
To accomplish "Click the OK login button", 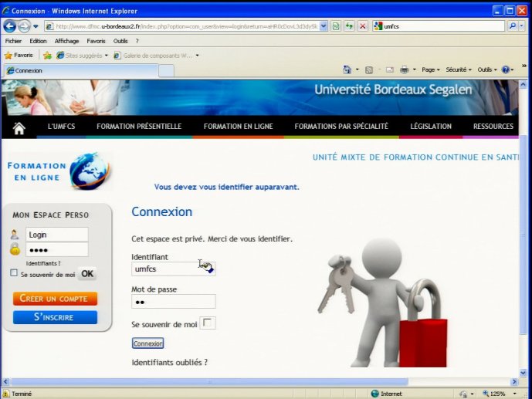I will 87,274.
